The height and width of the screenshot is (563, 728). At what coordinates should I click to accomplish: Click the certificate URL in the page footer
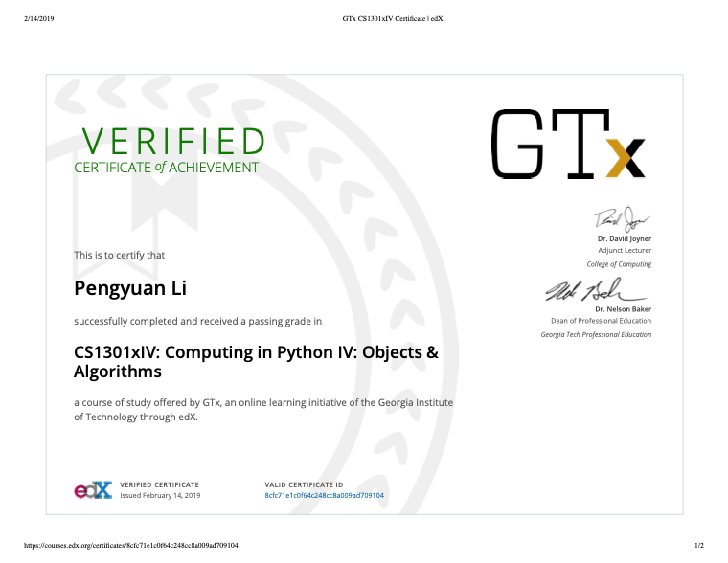[x=130, y=546]
